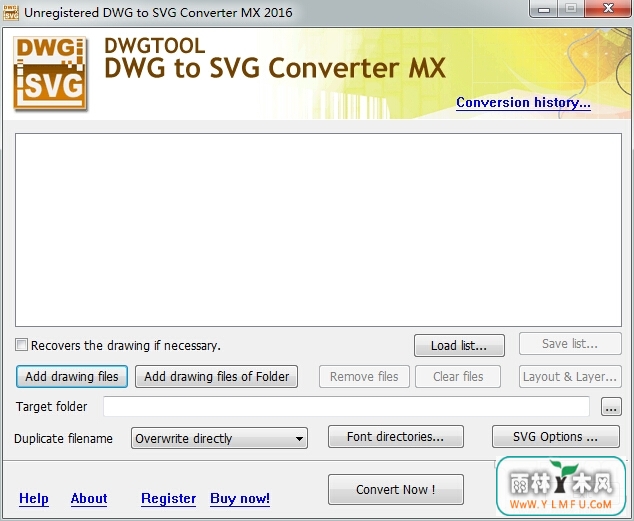The width and height of the screenshot is (634, 521).
Task: Click Add drawing files of Folder button
Action: (x=216, y=376)
